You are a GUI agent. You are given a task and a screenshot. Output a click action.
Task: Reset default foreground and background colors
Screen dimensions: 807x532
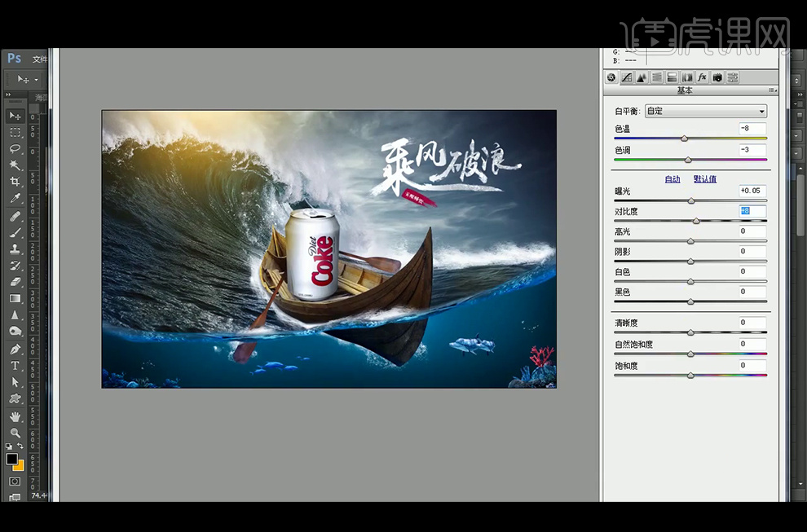tap(9, 446)
